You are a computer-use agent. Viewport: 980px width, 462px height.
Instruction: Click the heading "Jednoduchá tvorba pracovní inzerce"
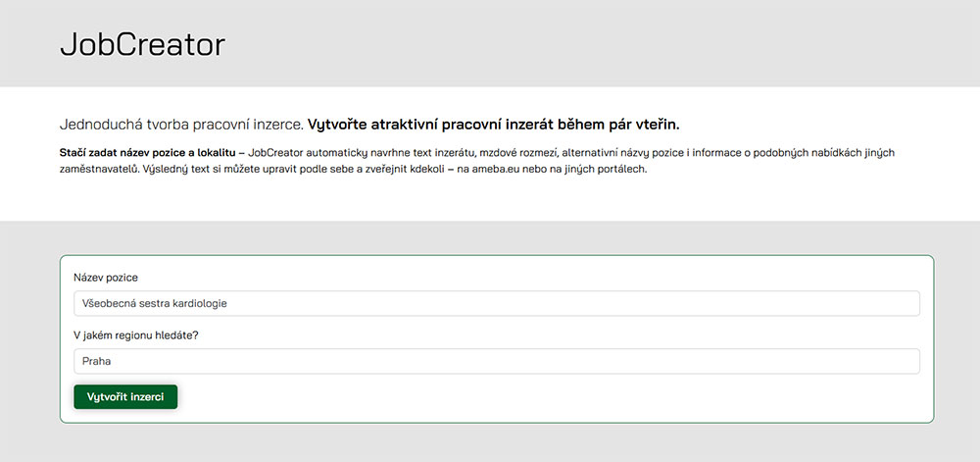point(181,126)
